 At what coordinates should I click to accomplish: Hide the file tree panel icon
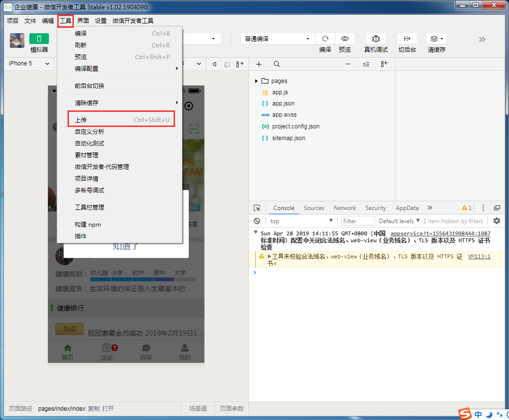coord(384,64)
